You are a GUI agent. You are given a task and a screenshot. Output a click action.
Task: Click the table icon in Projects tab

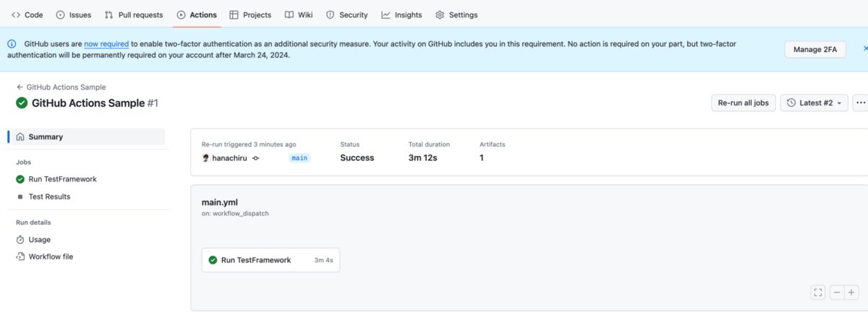pos(234,14)
